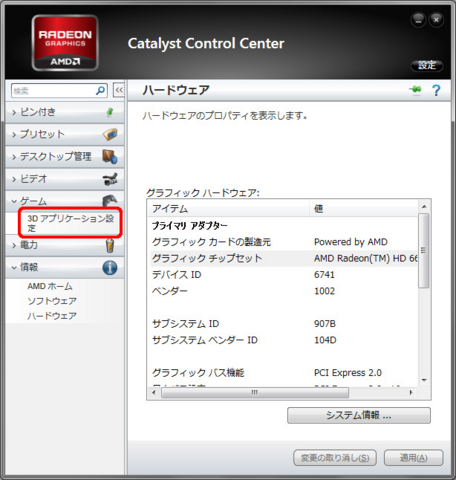Screen dimensions: 456x480
Task: Select the サブシステム ベンダー ID row
Action: pyautogui.click(x=283, y=340)
